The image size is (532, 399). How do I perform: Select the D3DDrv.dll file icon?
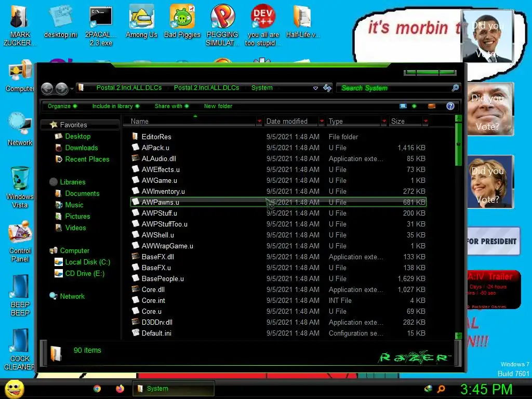pos(136,322)
